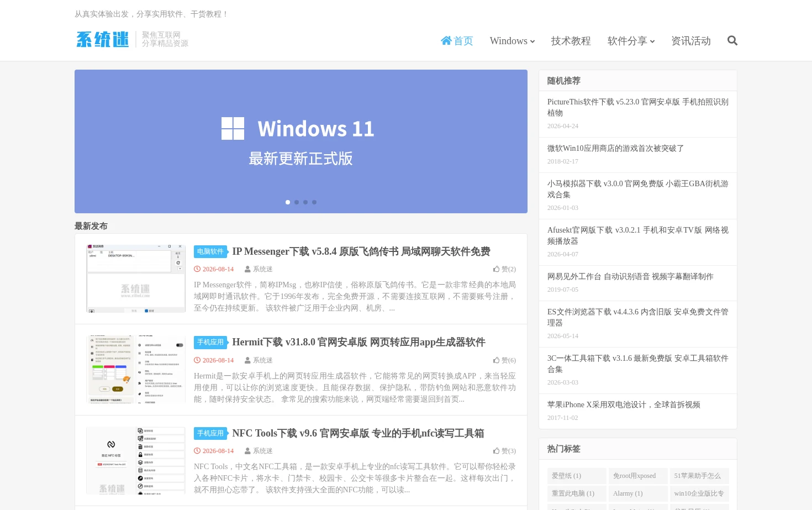Open the Windows 11 最新更新正式版 banner
812x510 pixels.
point(301,141)
